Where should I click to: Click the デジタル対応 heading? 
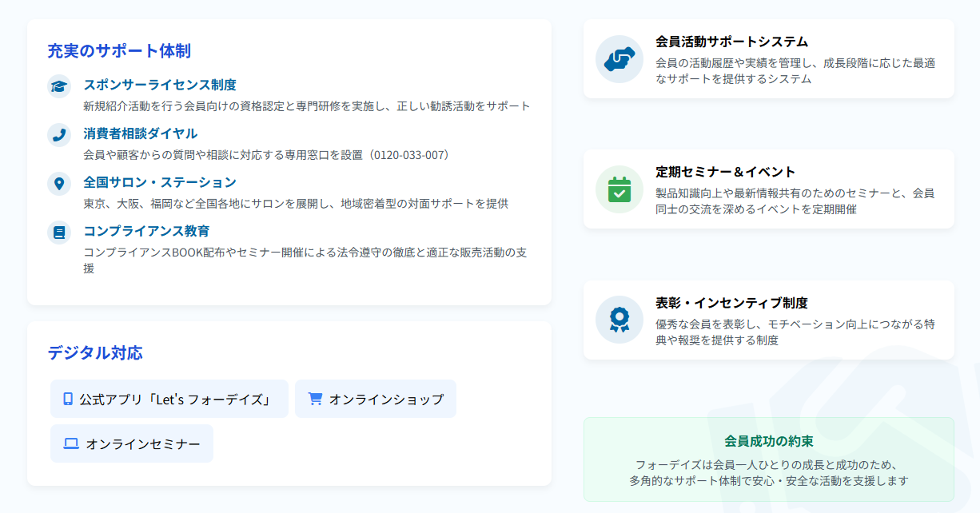[95, 352]
